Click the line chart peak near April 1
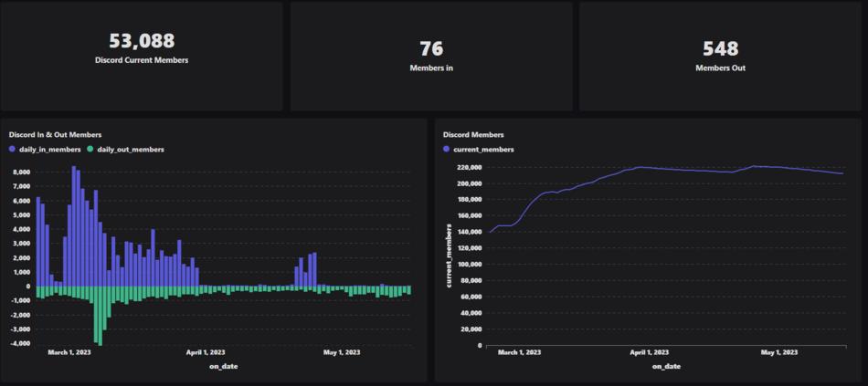Viewport: 868px width, 386px height. click(x=640, y=167)
